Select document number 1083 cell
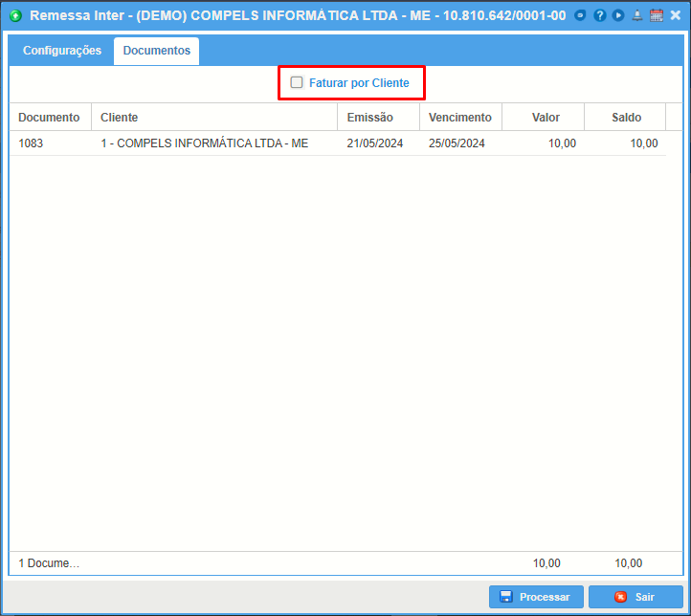Screen dimensions: 691x616 50,143
